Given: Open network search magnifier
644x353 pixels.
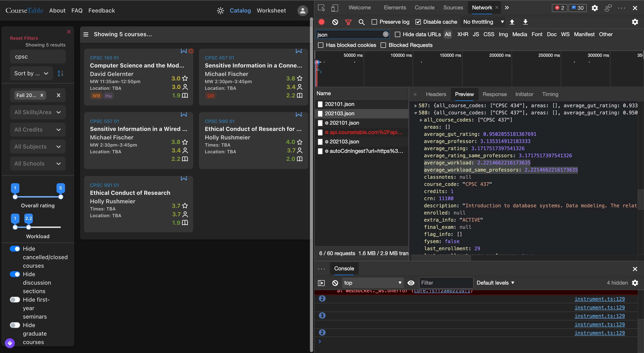Looking at the screenshot, I should (361, 22).
